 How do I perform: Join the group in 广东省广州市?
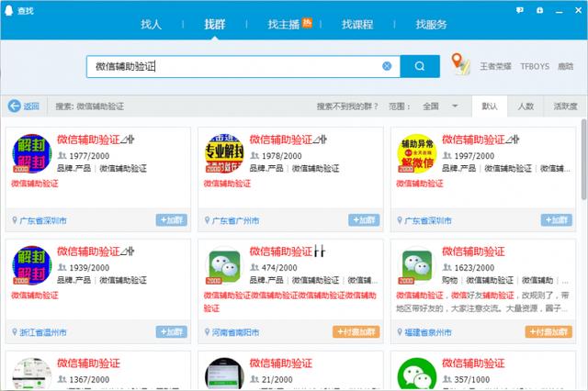click(364, 220)
